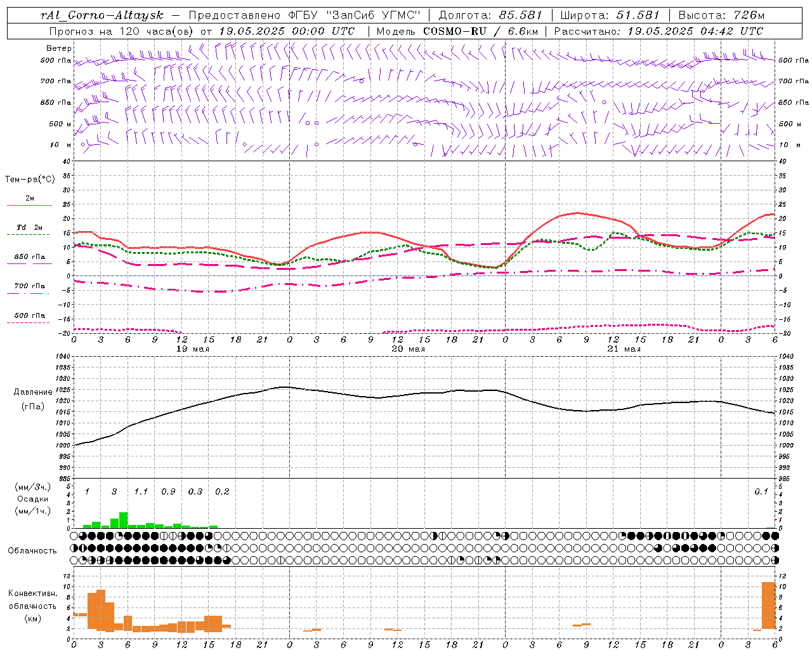Click the 0.3 three-hour precipitation value
The width and height of the screenshot is (812, 650).
[195, 492]
